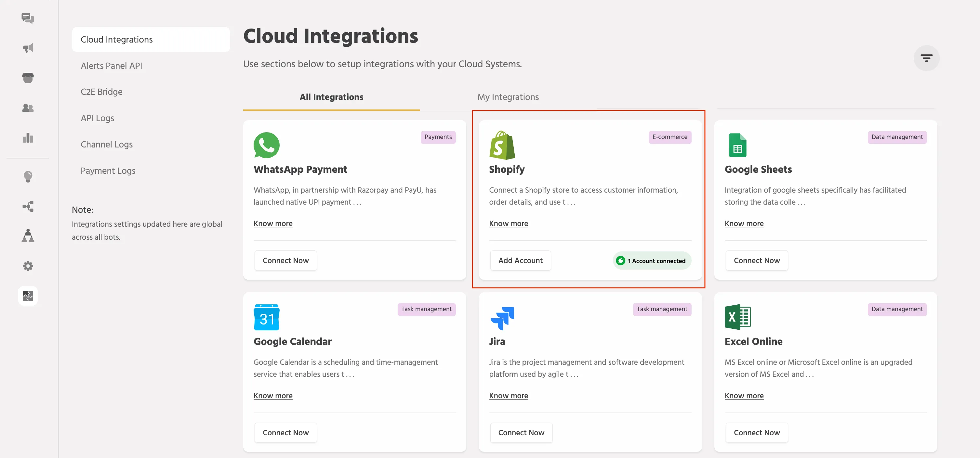The height and width of the screenshot is (458, 980).
Task: Open the filter icon button
Action: [926, 58]
